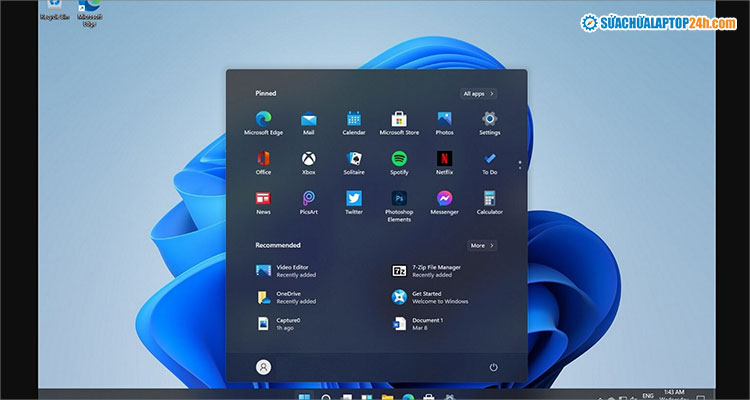Click the Recommended section heading
Screen dimensions: 750x400
(x=278, y=245)
